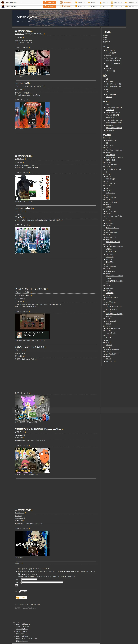
Task: Click edit pencil beside カマソッソの冬休み heading
Action: pyautogui.click(x=34, y=209)
